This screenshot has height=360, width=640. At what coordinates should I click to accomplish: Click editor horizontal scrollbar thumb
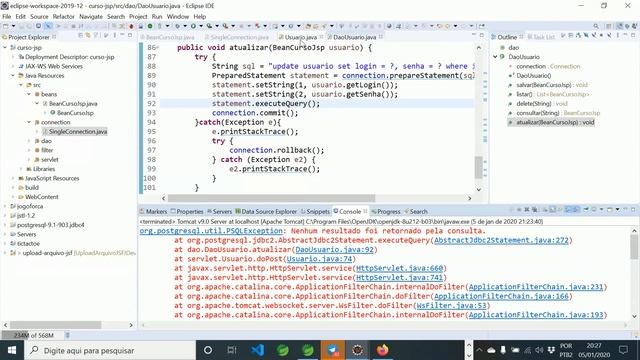tap(271, 198)
